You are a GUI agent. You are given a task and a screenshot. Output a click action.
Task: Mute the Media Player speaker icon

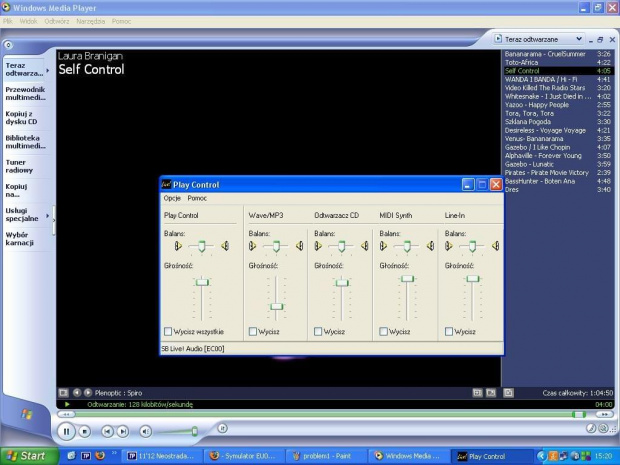click(x=146, y=431)
